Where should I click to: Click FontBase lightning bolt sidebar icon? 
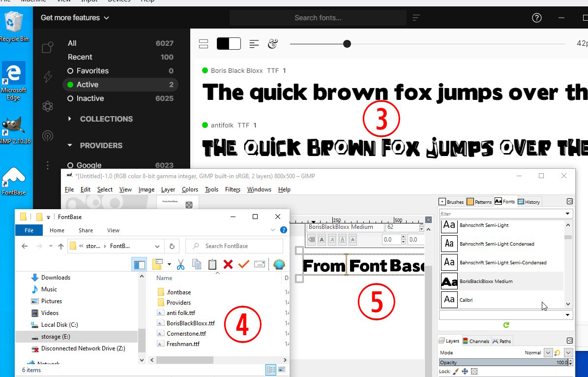coord(48,77)
